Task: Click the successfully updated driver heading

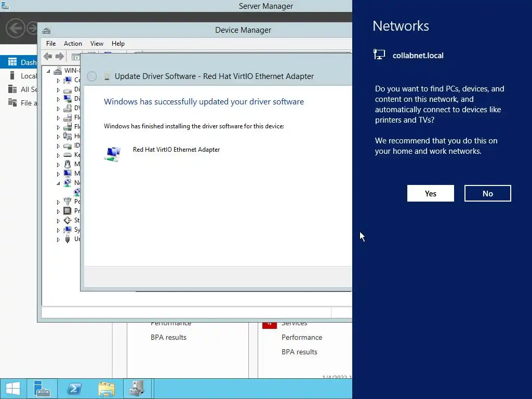Action: 204,101
